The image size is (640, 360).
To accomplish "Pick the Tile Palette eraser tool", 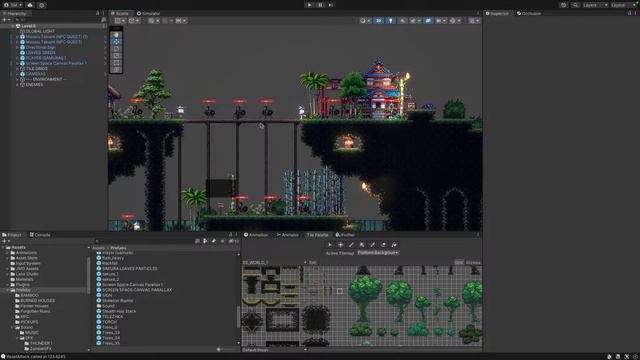I will (383, 244).
